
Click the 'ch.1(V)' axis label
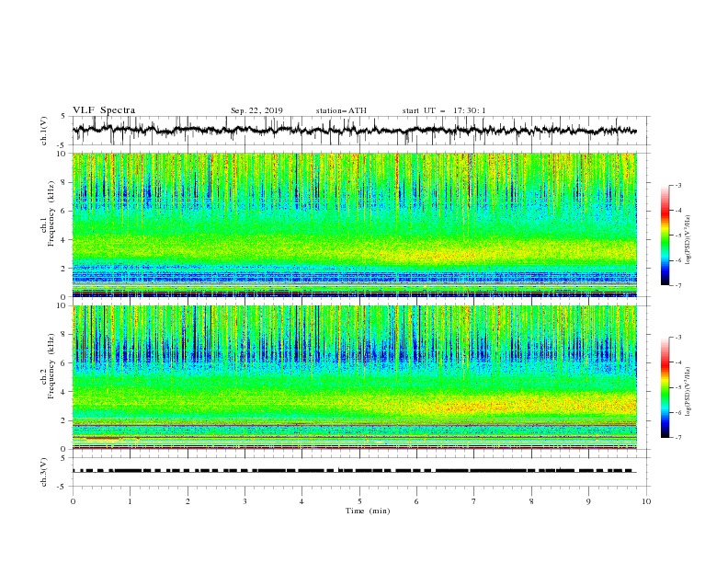pos(44,131)
